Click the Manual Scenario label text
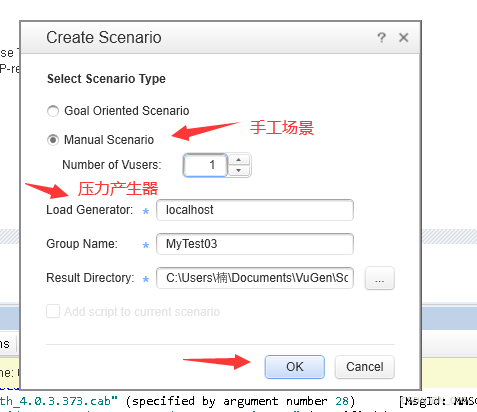 [109, 140]
